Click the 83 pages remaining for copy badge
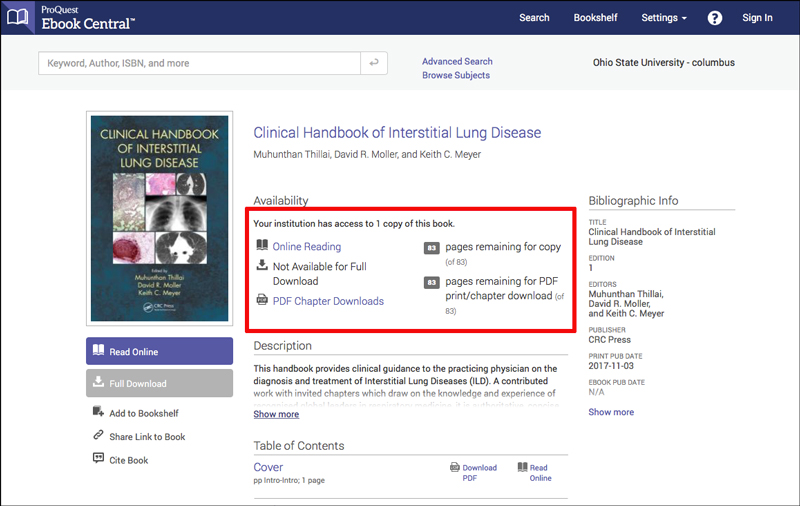The width and height of the screenshot is (800, 506). coord(432,248)
